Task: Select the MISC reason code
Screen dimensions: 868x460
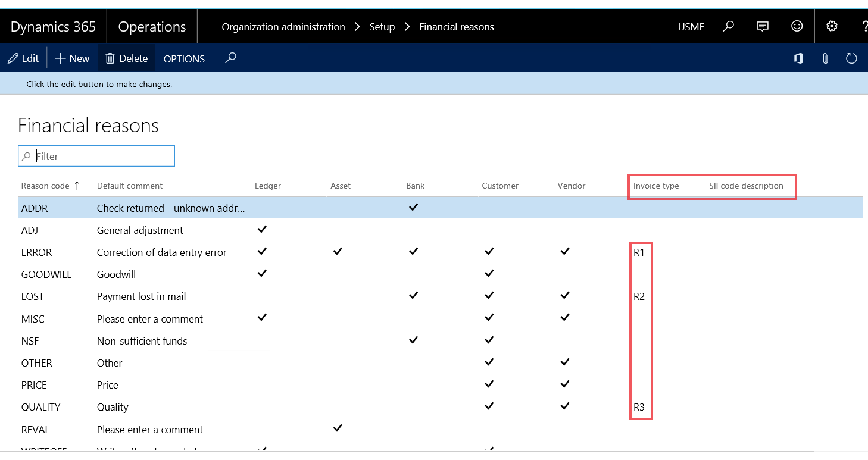Action: (33, 319)
